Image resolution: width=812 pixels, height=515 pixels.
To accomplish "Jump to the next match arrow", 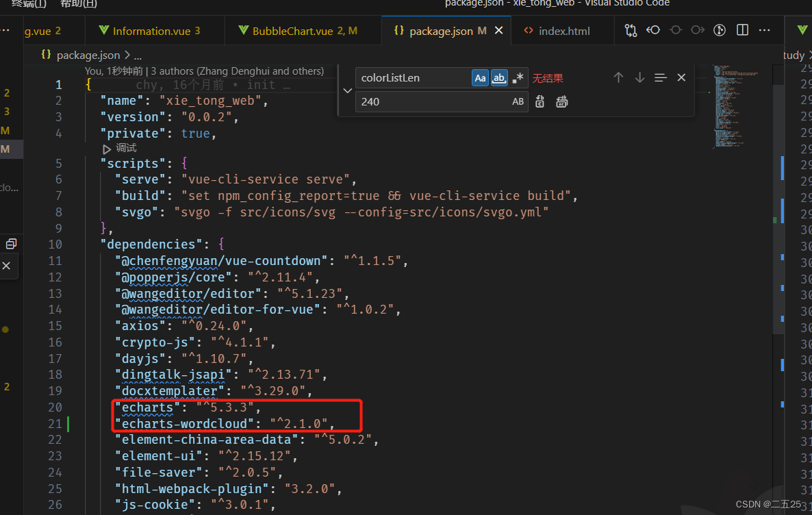I will 639,77.
